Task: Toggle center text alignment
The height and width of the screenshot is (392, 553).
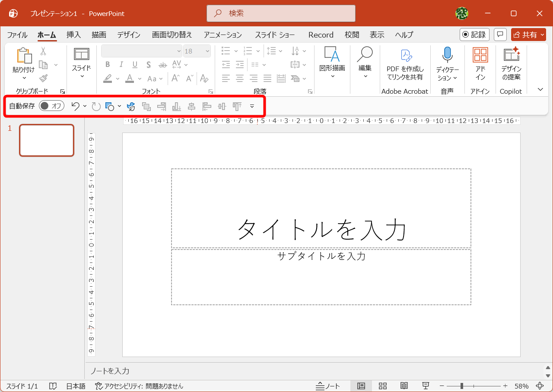Action: pos(239,78)
